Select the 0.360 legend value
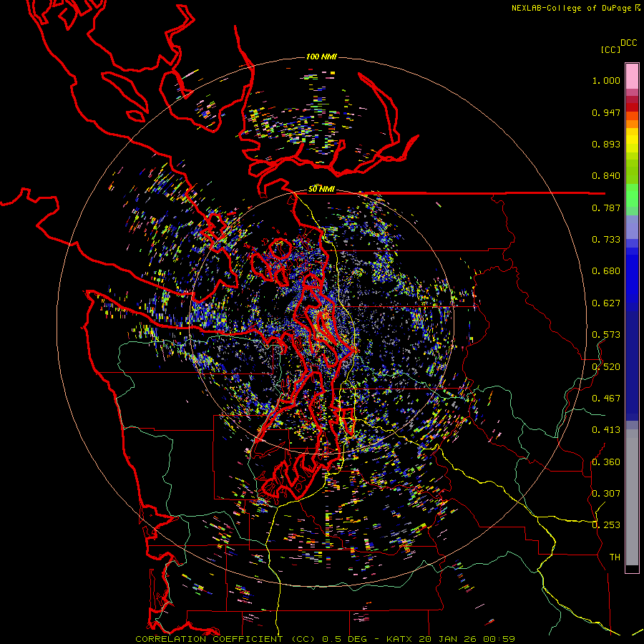Image resolution: width=644 pixels, height=644 pixels. click(x=606, y=462)
